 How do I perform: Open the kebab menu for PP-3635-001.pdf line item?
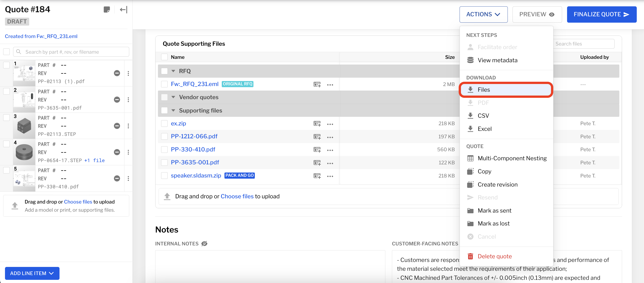[128, 100]
